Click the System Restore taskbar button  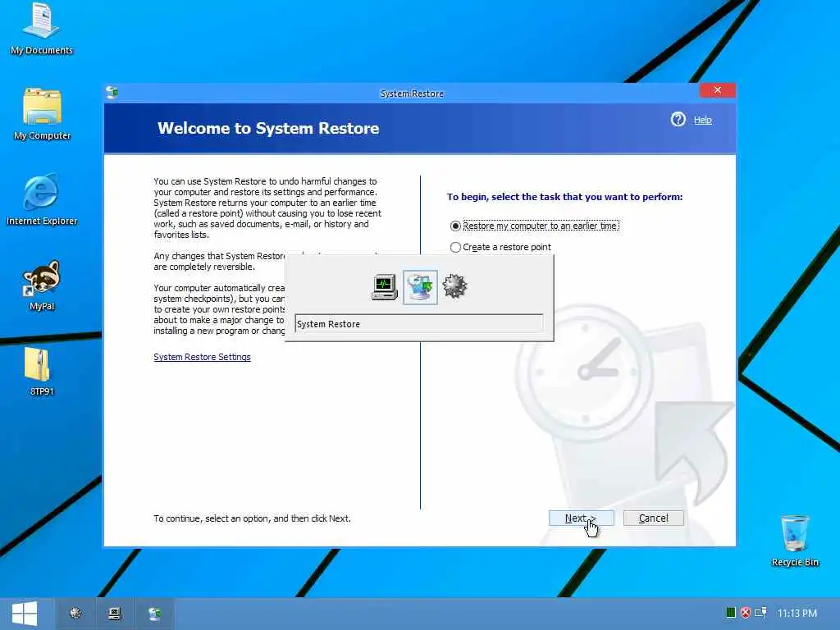pyautogui.click(x=154, y=614)
